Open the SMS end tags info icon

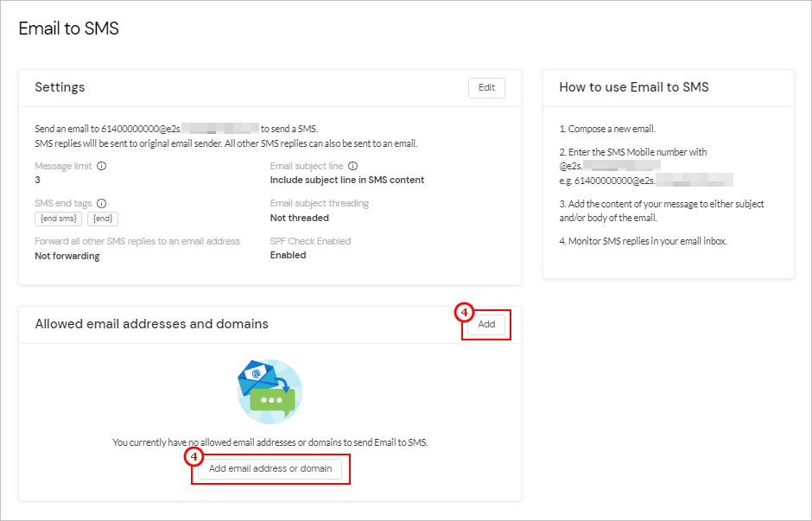click(102, 204)
